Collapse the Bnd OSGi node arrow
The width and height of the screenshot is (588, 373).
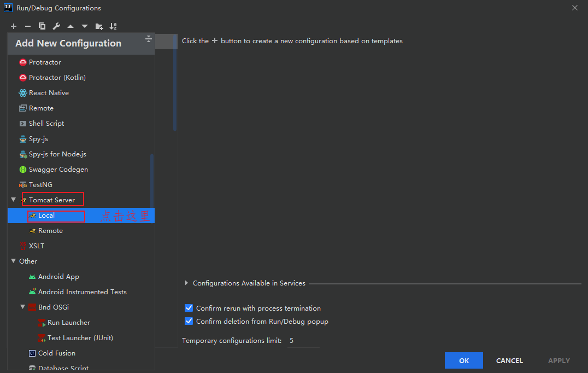23,307
